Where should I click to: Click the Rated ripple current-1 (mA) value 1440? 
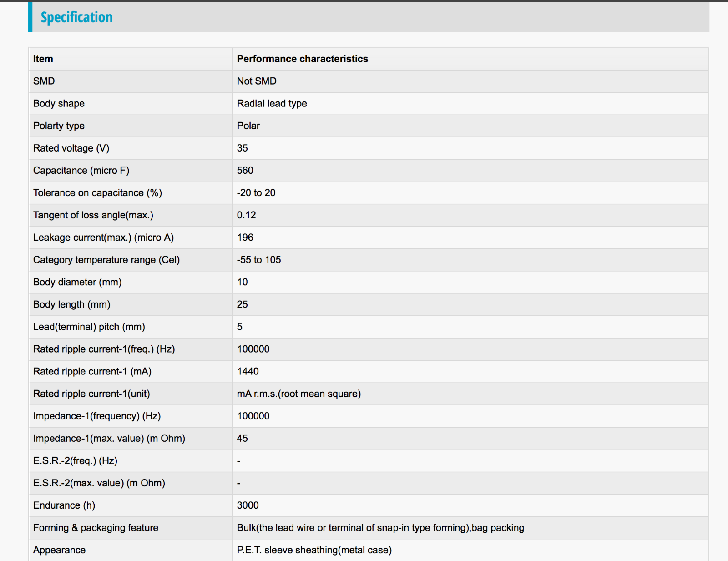coord(248,371)
